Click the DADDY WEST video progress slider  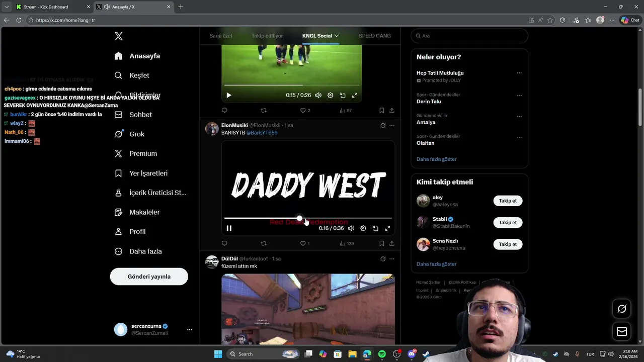(308, 218)
